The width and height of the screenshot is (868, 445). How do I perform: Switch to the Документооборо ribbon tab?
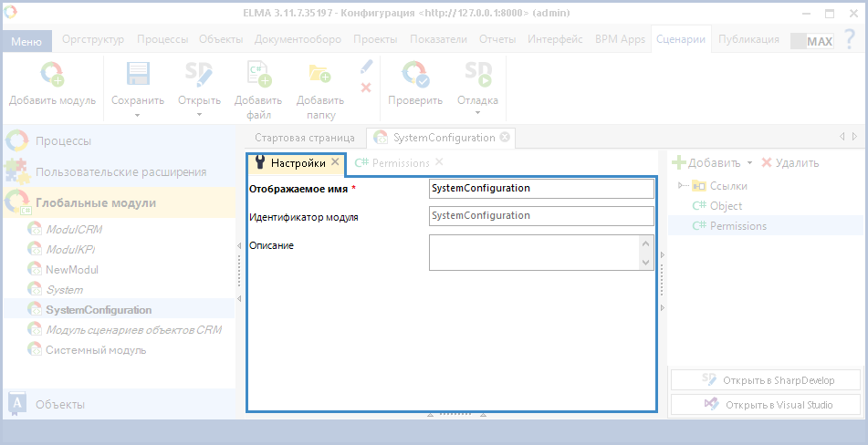click(298, 39)
